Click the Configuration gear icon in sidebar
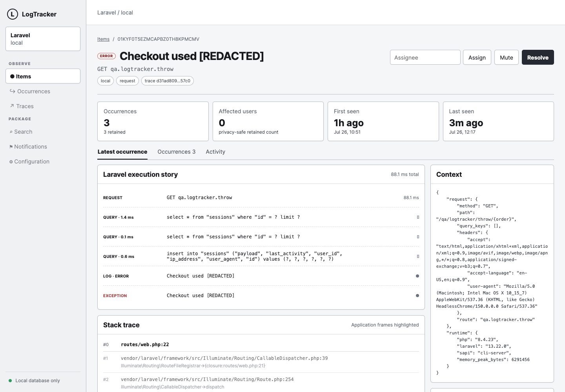565x392 pixels. click(x=11, y=162)
